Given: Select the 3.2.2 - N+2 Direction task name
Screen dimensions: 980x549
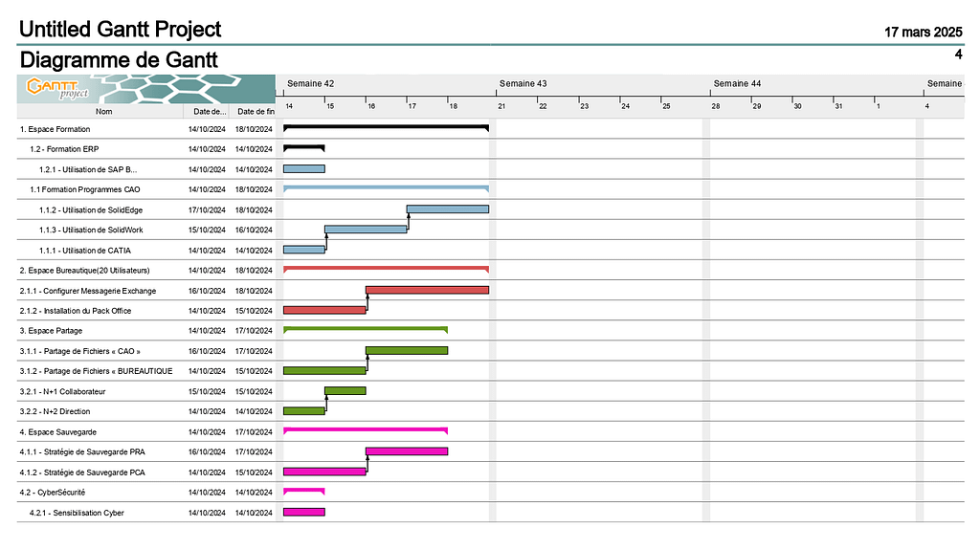Looking at the screenshot, I should click(56, 411).
